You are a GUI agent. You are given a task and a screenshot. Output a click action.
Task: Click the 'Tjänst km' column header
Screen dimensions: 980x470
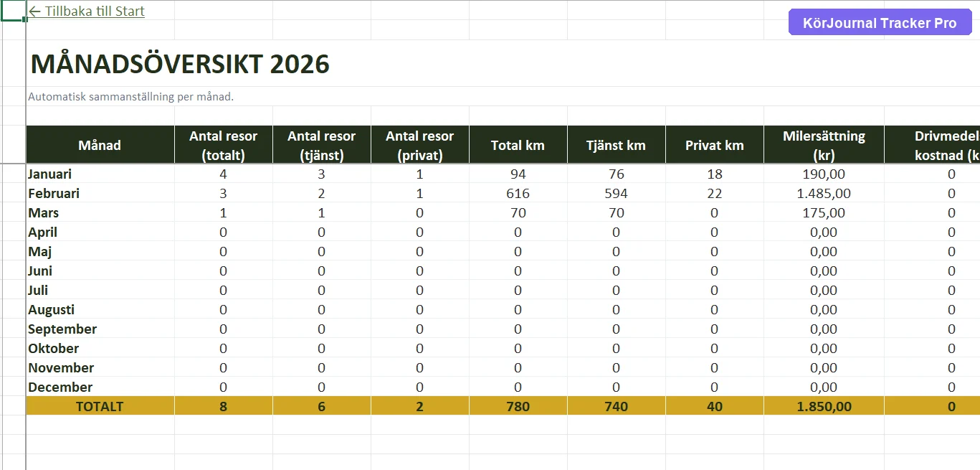[616, 145]
